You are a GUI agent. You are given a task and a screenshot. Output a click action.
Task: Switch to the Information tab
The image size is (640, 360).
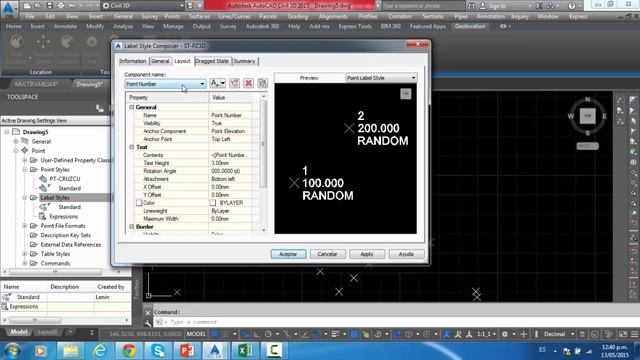pos(133,61)
